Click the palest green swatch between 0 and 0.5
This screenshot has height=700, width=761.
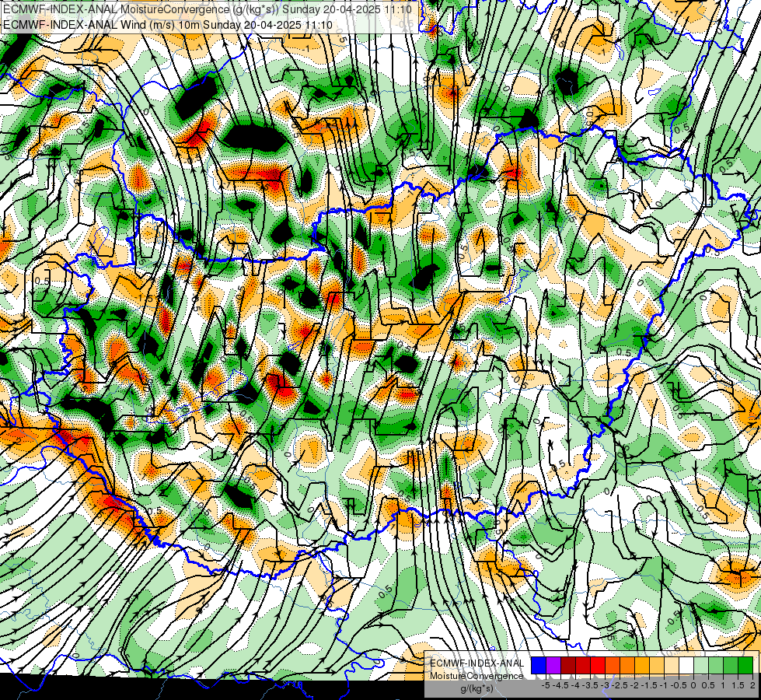[x=701, y=666]
